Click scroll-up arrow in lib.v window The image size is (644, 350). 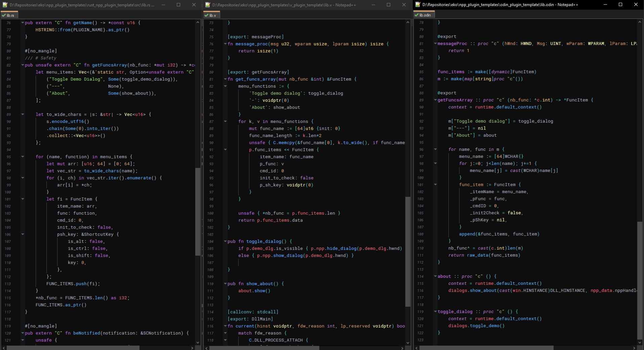[408, 22]
